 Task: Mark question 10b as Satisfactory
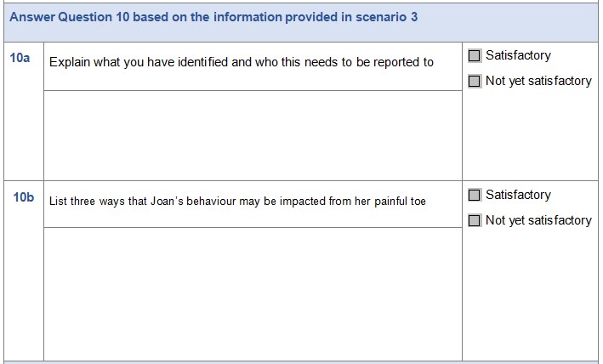click(475, 196)
